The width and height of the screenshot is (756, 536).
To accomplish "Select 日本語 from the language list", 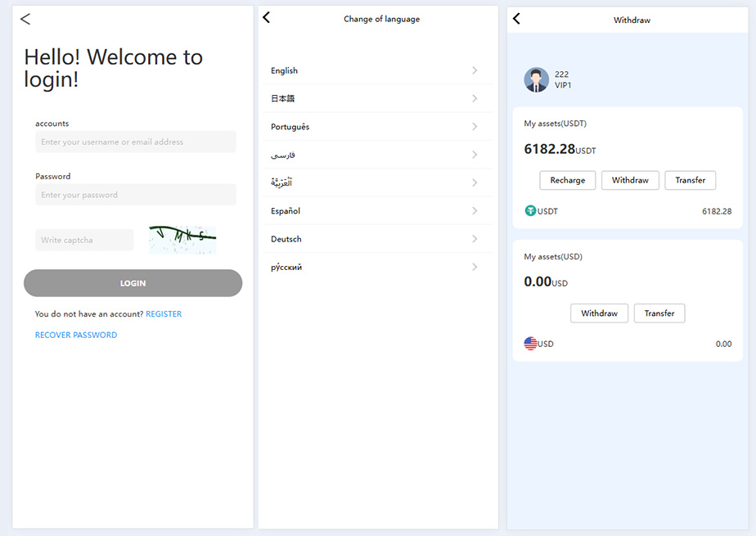I will (283, 99).
